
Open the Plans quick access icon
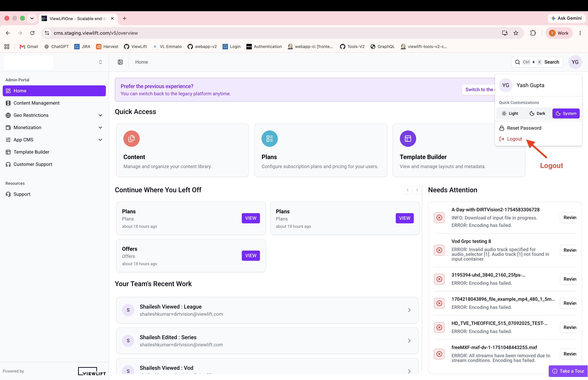269,139
